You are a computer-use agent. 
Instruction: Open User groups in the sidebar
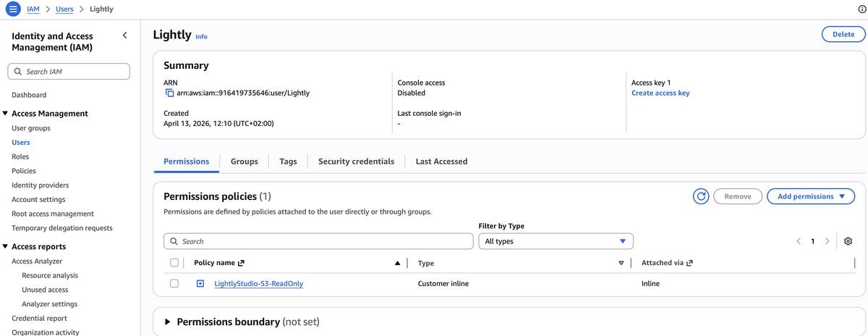point(31,128)
